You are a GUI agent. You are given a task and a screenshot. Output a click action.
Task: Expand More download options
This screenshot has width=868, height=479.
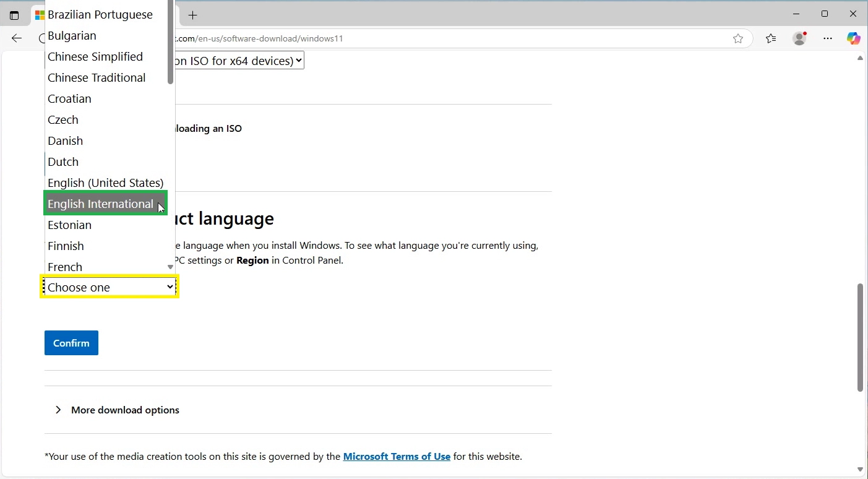click(117, 410)
